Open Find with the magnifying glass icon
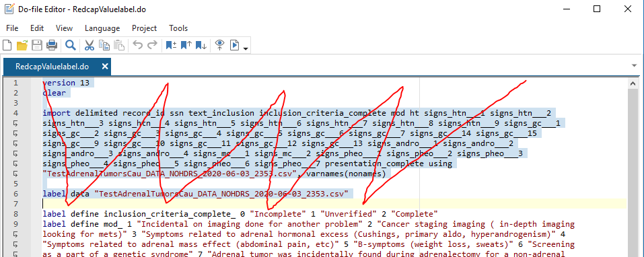This screenshot has width=644, height=257. 71,45
